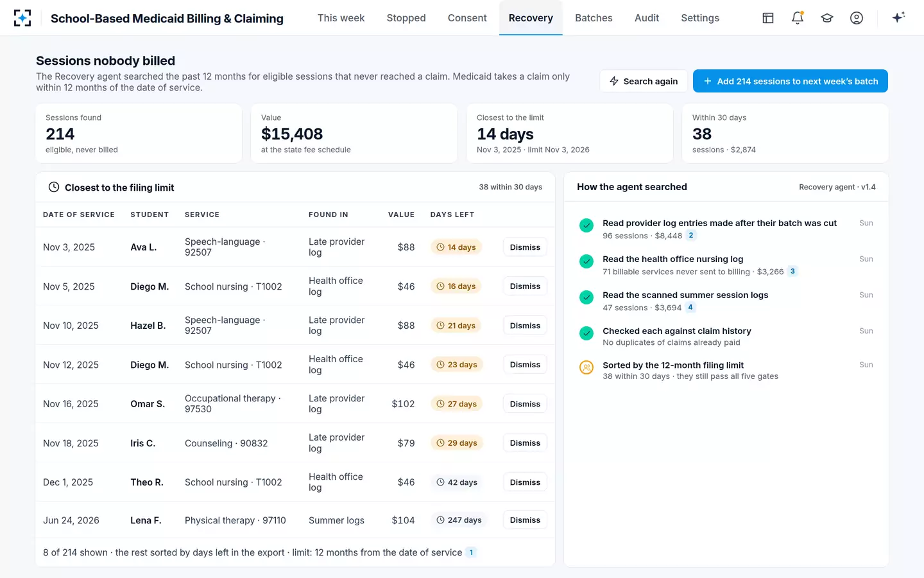
Task: Click green check for claim history step
Action: 586,333
